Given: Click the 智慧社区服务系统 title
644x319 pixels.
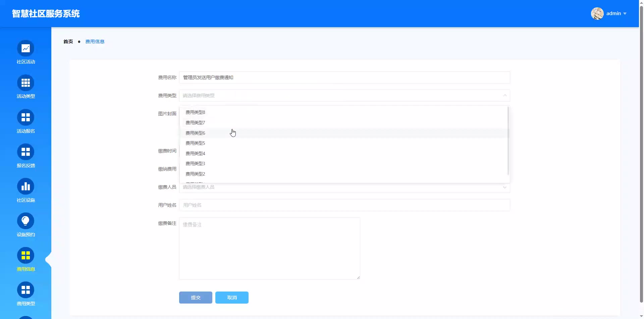Looking at the screenshot, I should [46, 14].
